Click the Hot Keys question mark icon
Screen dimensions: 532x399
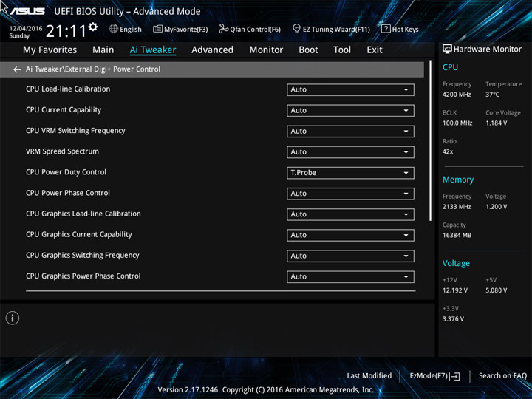386,29
